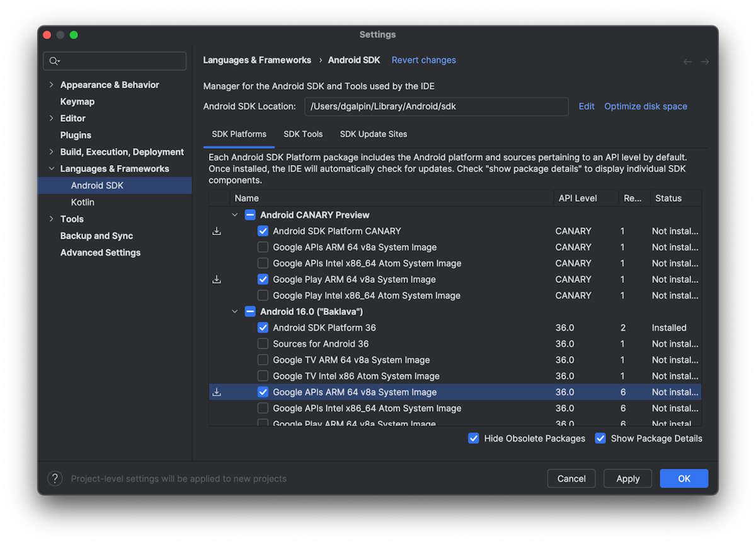Toggle the Android CANARY Preview group checkbox
Image resolution: width=756 pixels, height=545 pixels.
pyautogui.click(x=250, y=215)
